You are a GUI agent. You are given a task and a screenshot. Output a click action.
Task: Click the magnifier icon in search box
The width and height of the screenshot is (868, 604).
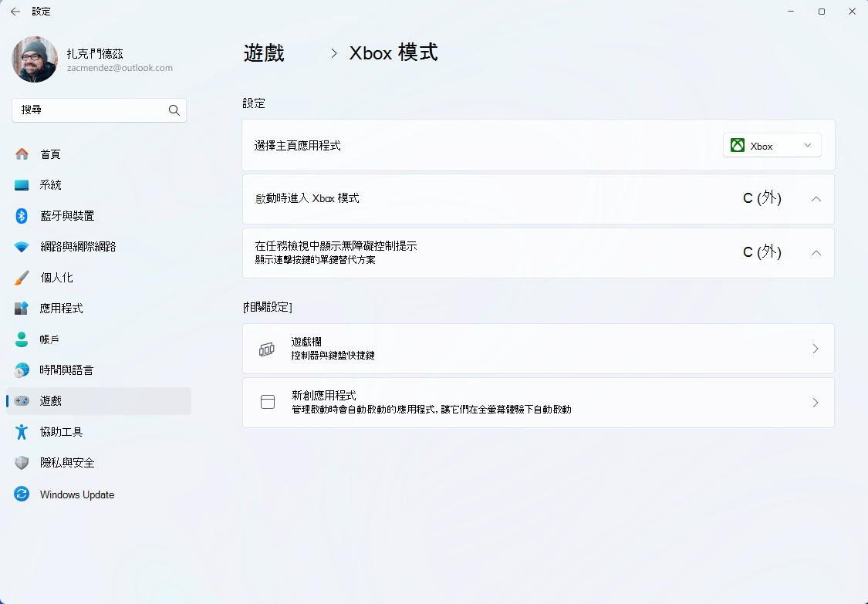[x=174, y=110]
